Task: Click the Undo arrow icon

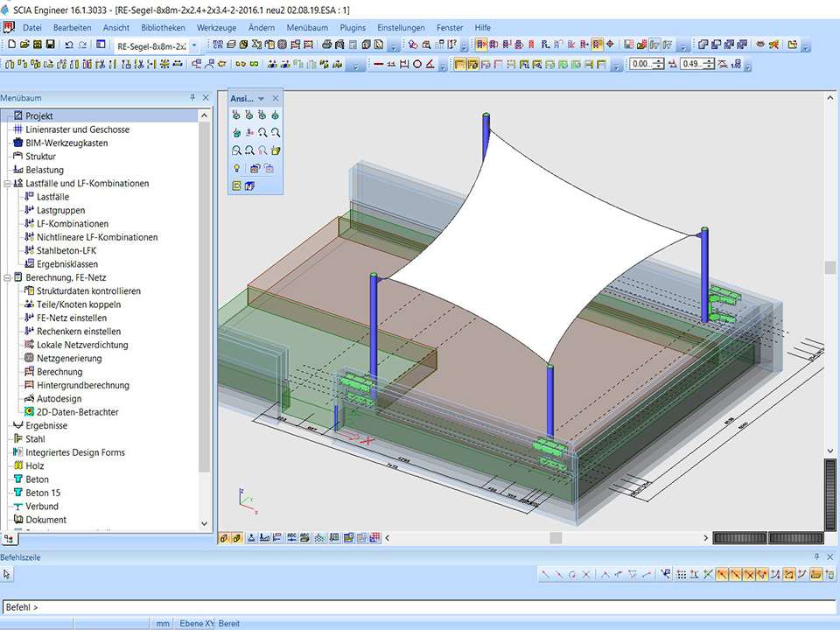Action: 69,45
